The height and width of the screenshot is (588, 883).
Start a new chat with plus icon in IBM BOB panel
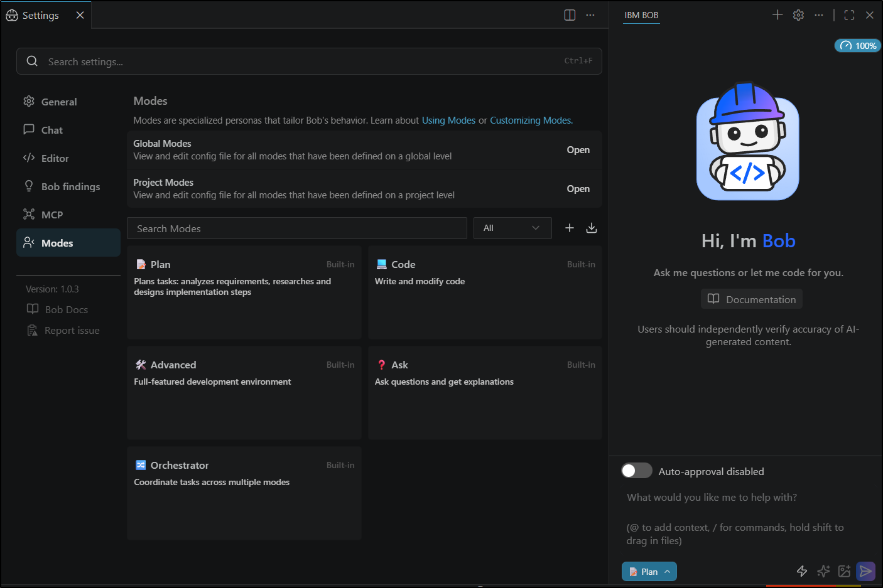(777, 14)
